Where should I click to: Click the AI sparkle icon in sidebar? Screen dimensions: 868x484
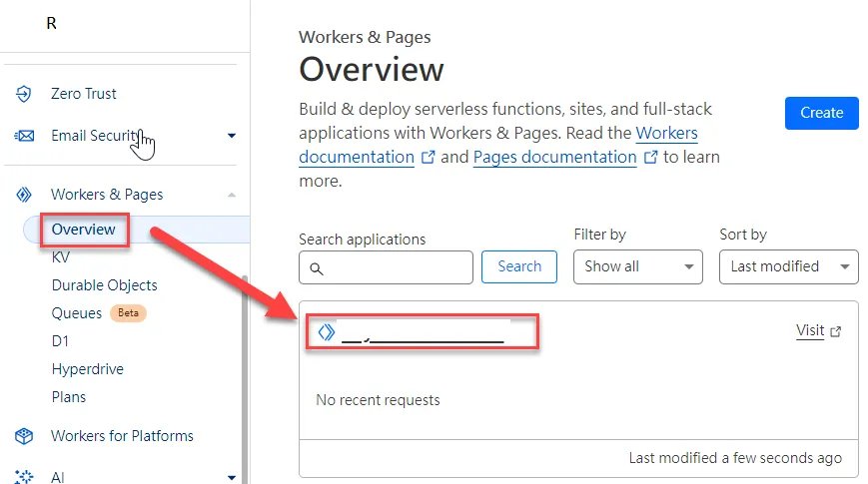(x=24, y=477)
